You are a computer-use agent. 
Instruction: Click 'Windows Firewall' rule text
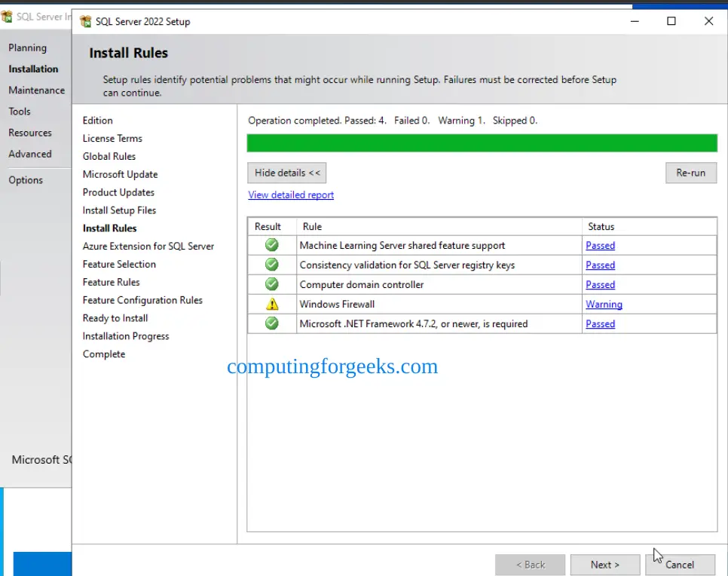[x=337, y=305]
